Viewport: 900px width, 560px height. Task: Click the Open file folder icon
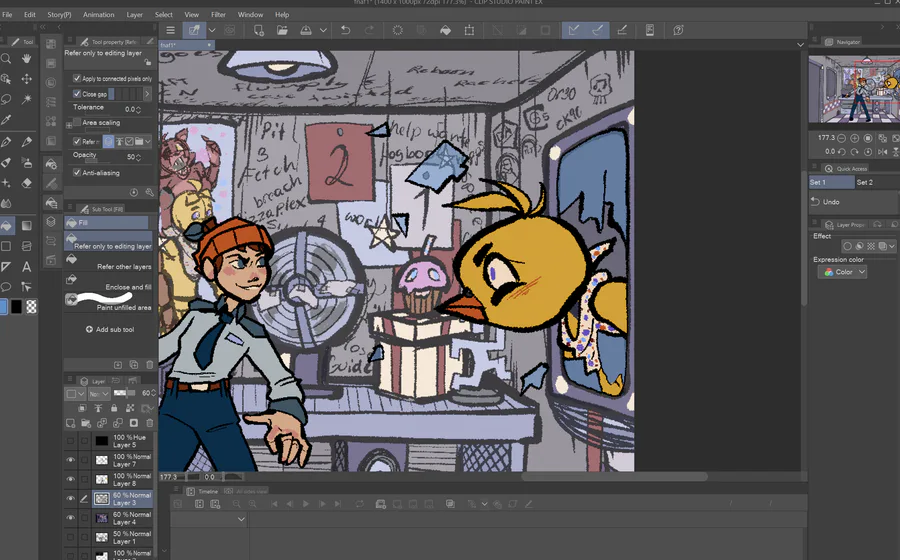coord(282,30)
